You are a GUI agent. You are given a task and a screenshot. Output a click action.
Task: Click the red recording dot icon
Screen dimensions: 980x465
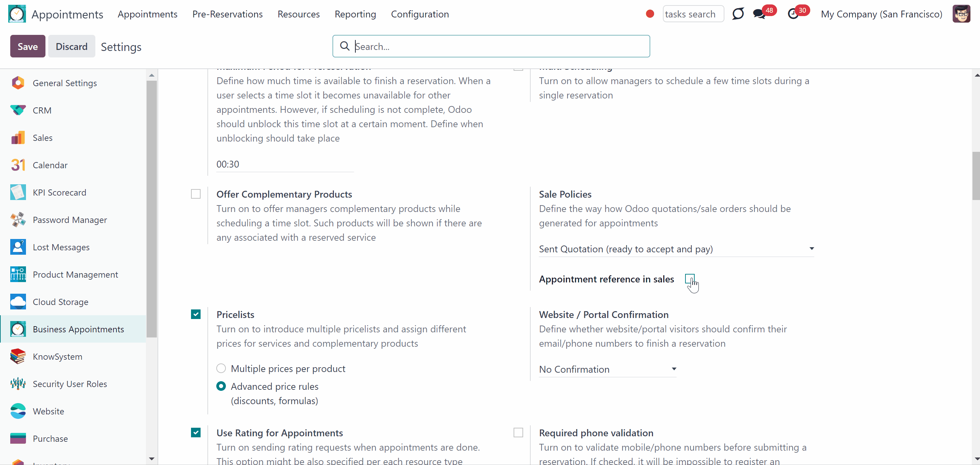650,14
